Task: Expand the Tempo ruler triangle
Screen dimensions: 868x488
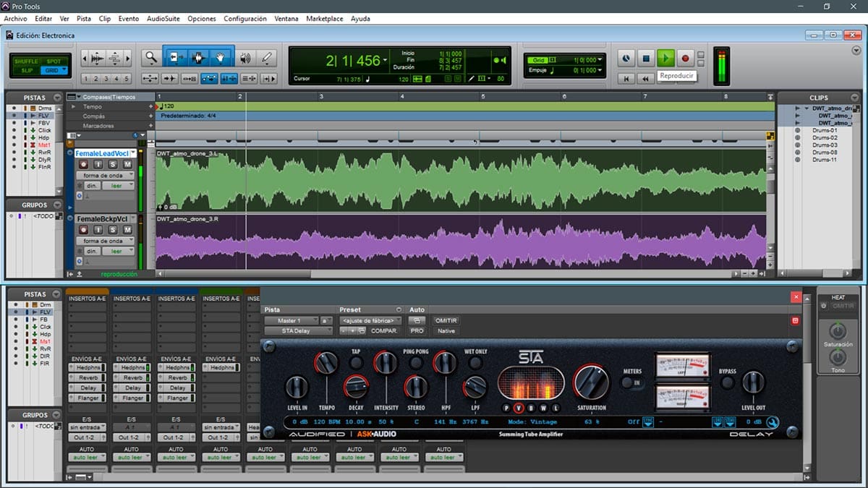Action: pyautogui.click(x=73, y=107)
